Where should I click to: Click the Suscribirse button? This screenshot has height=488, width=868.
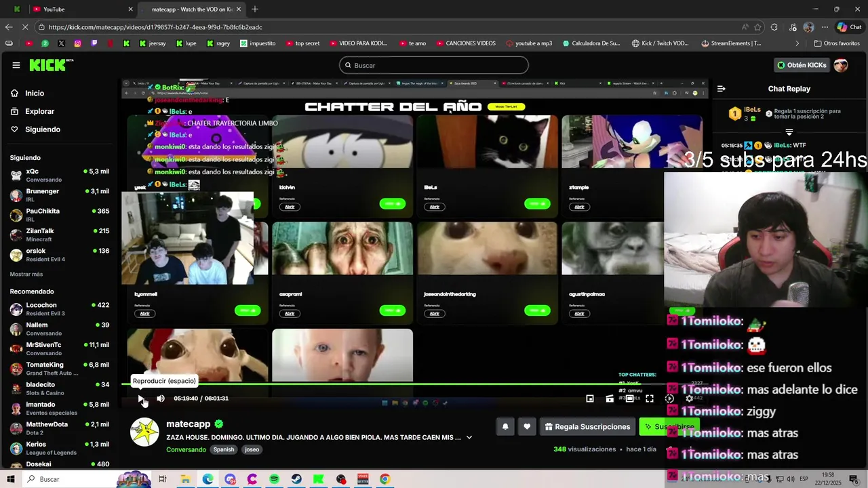point(669,426)
